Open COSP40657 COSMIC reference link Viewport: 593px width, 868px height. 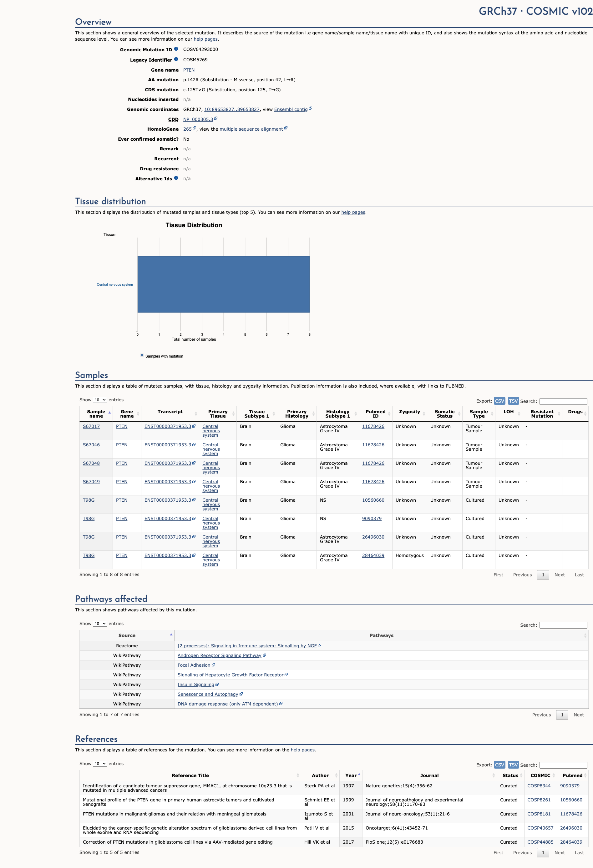540,828
